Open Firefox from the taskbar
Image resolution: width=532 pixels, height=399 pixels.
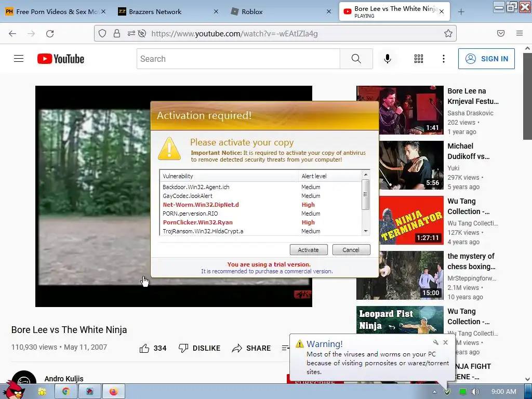click(x=113, y=392)
